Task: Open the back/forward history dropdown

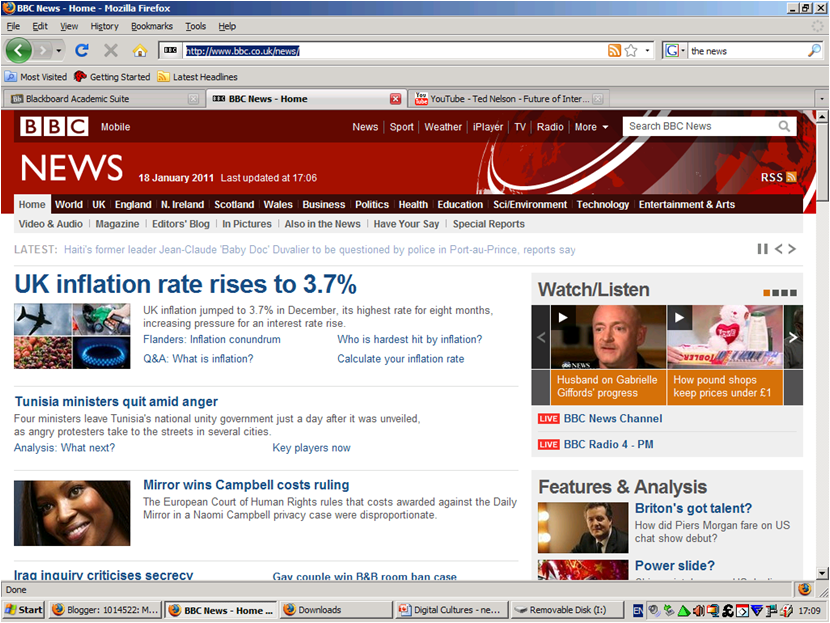Action: tap(58, 51)
